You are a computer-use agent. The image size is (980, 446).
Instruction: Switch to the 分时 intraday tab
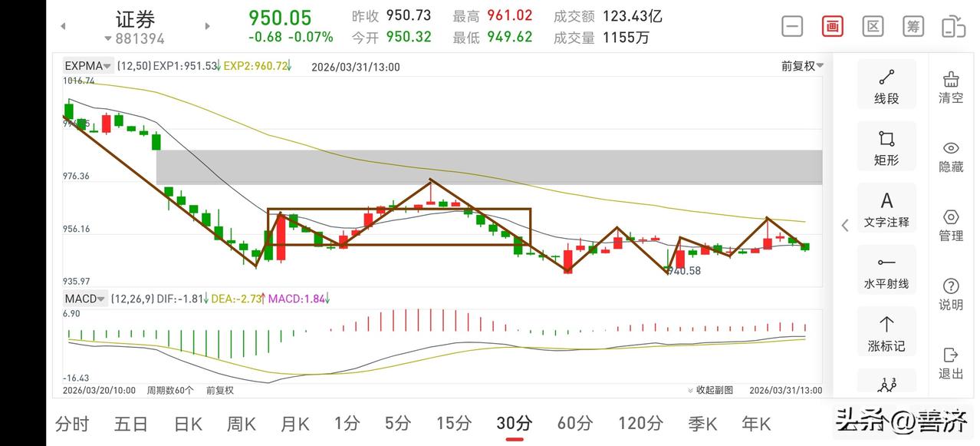(72, 423)
